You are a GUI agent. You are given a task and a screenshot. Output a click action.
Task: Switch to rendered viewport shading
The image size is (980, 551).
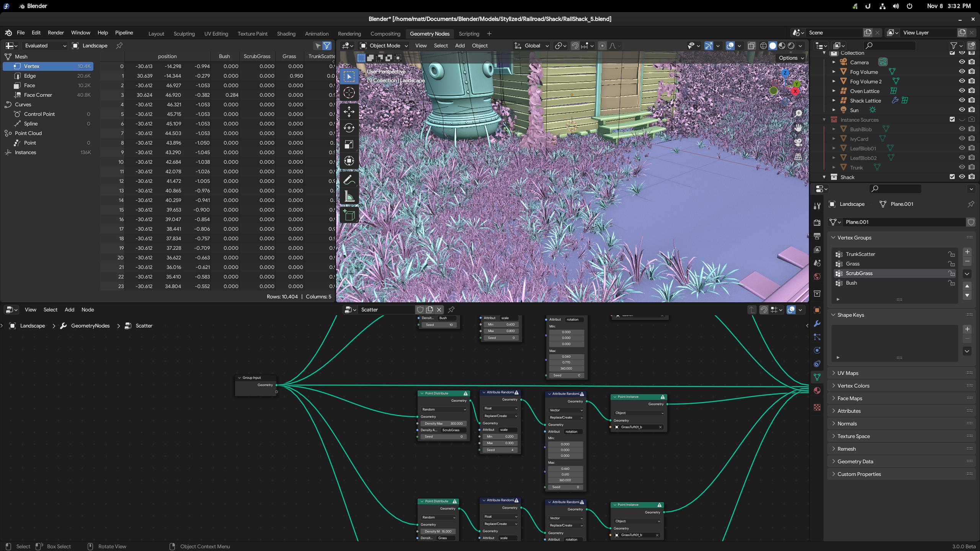(791, 46)
